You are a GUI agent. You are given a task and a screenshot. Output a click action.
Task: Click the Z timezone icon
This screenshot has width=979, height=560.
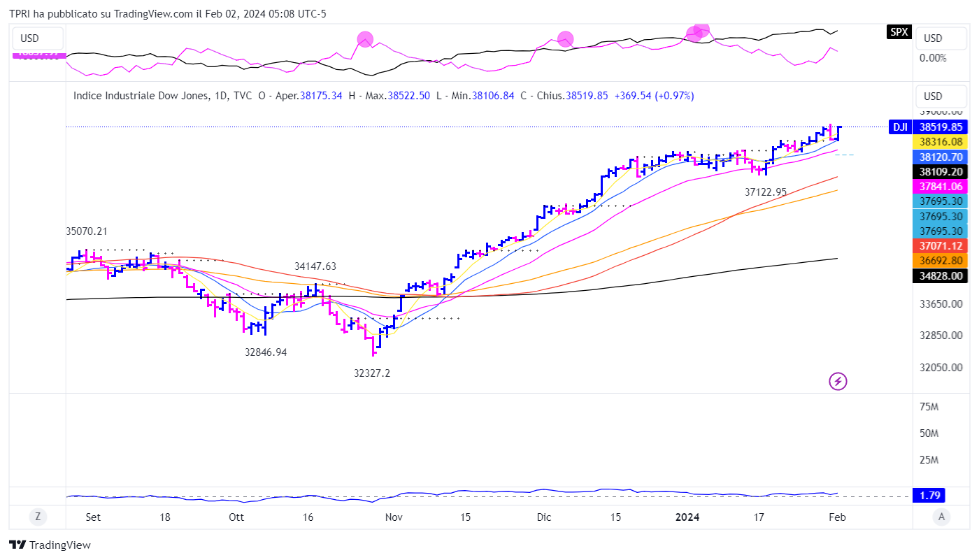38,517
